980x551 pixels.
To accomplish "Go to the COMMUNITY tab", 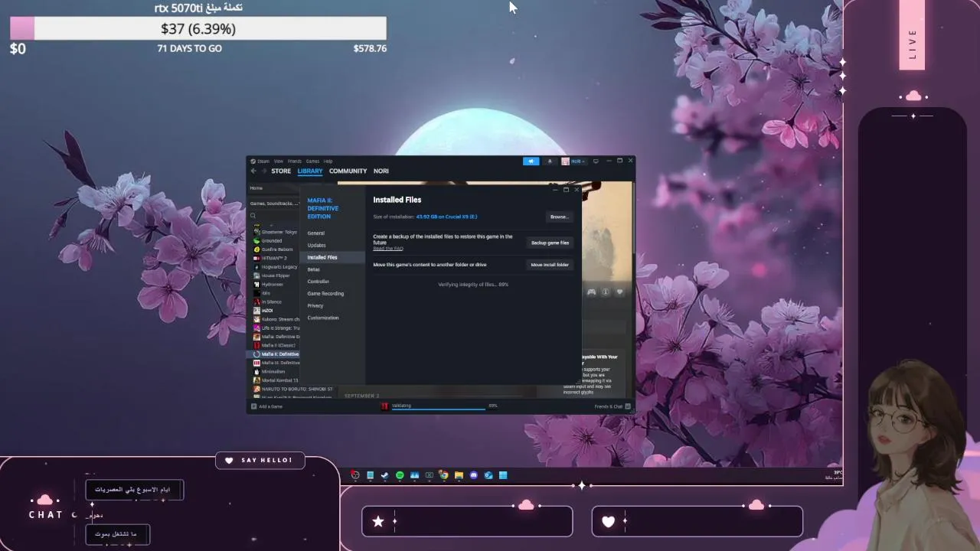I will [x=348, y=171].
